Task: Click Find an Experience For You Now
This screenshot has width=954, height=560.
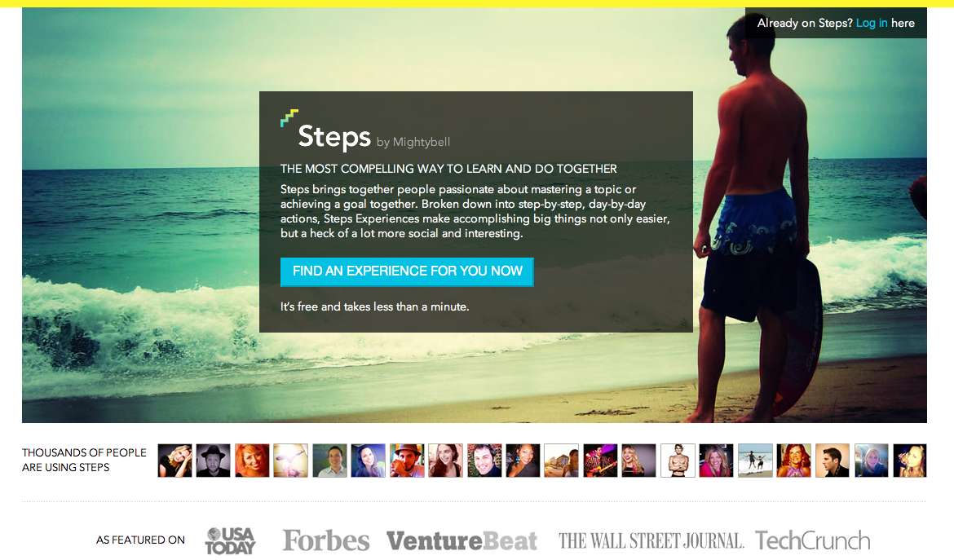Action: pyautogui.click(x=407, y=271)
